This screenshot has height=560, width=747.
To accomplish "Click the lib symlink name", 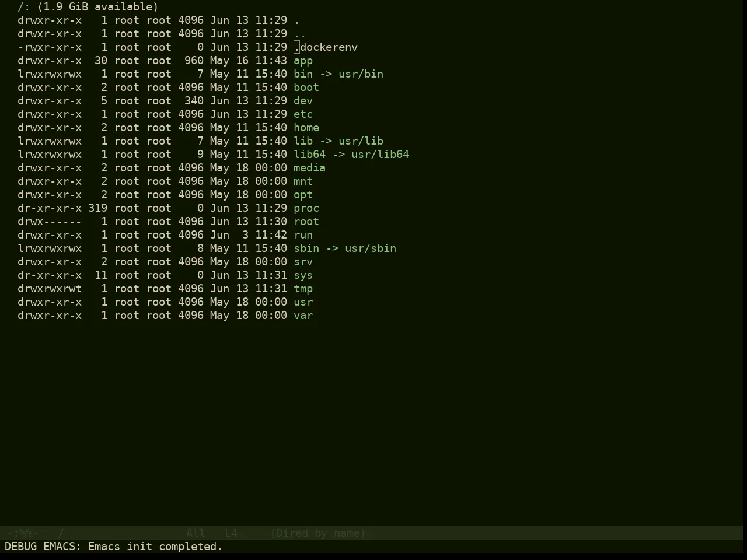I will (x=303, y=141).
